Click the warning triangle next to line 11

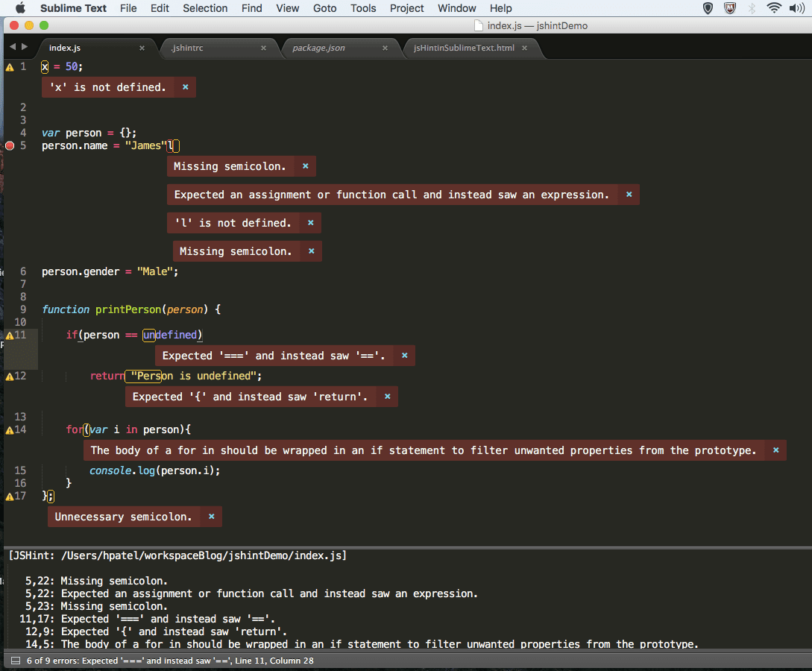(8, 335)
